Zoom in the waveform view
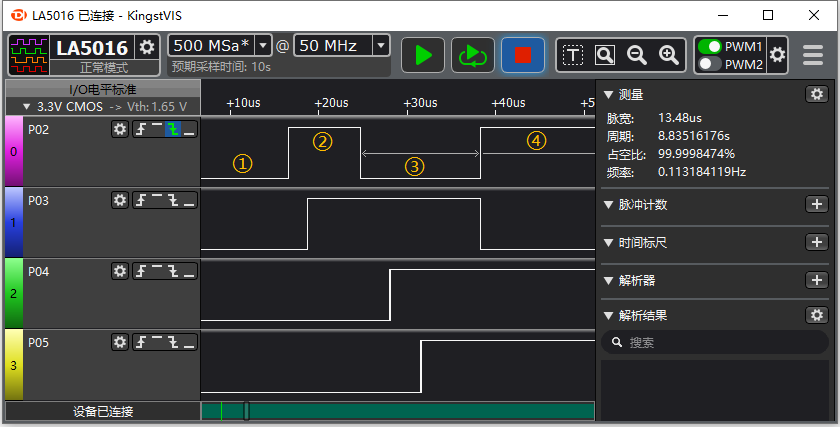The width and height of the screenshot is (840, 427). tap(669, 55)
